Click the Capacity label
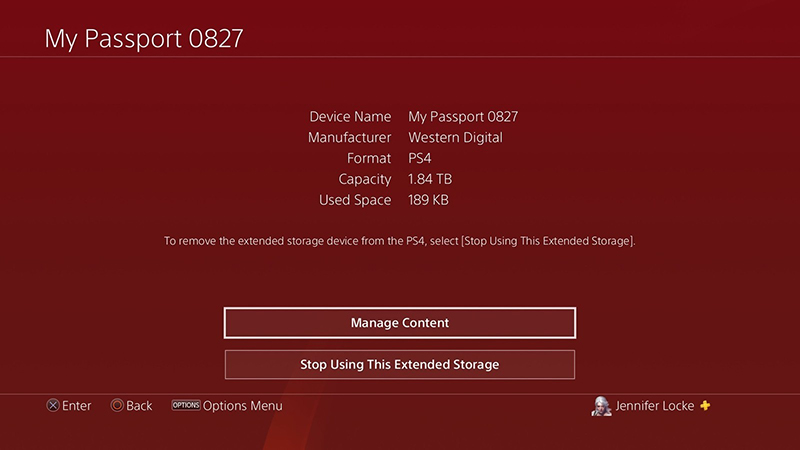The height and width of the screenshot is (450, 800). (365, 180)
